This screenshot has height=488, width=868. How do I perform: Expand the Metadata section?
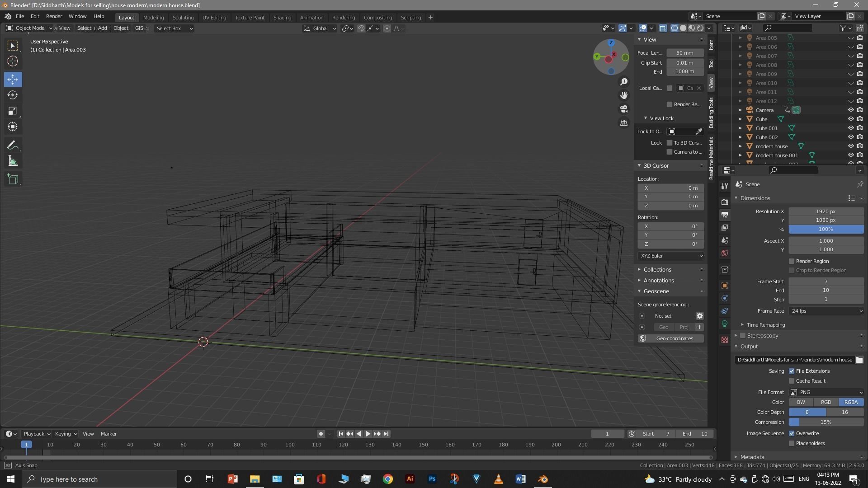752,457
